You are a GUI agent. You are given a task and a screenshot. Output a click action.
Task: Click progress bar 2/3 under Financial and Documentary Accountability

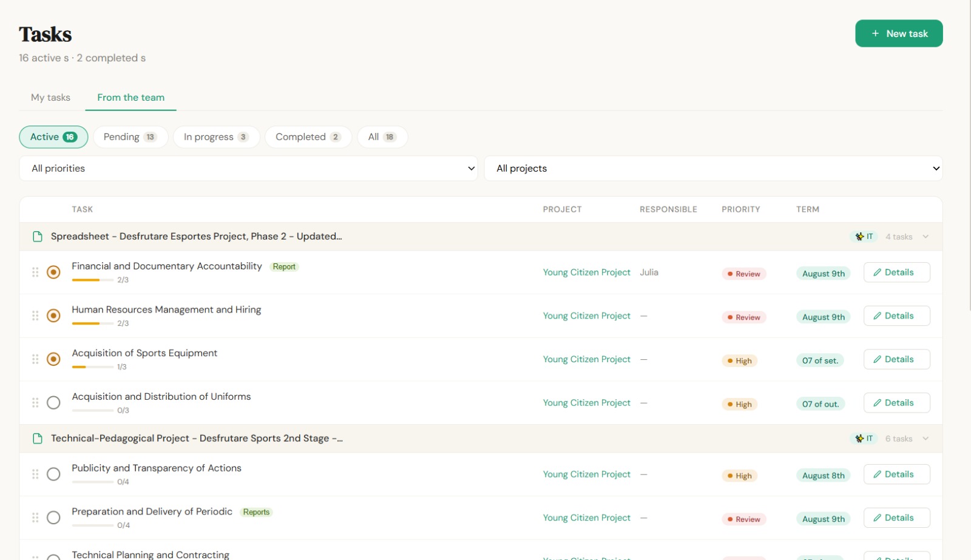click(x=93, y=280)
